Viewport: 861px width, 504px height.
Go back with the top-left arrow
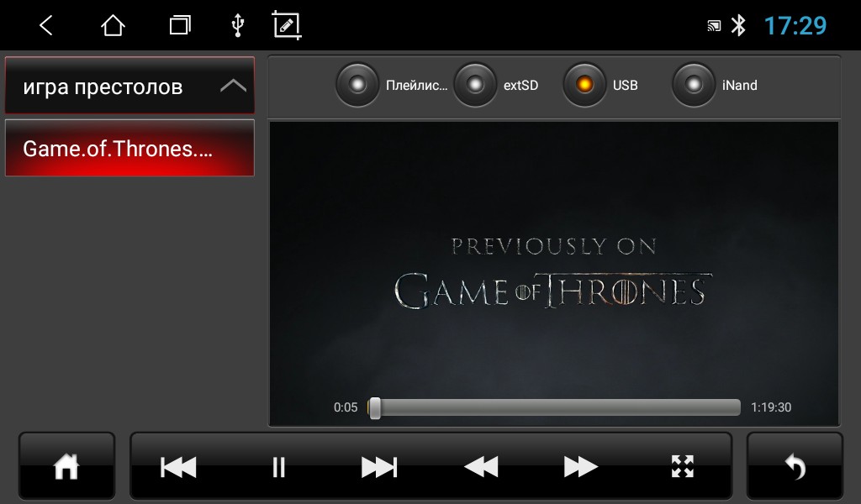(x=46, y=25)
